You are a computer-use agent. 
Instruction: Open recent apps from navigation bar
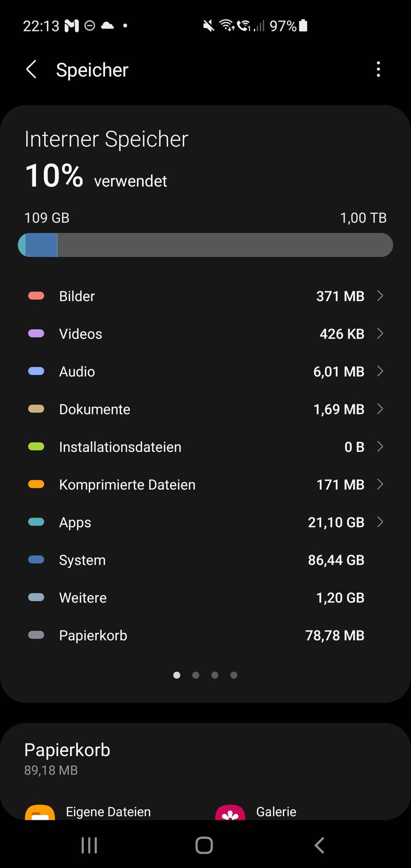coord(89,845)
